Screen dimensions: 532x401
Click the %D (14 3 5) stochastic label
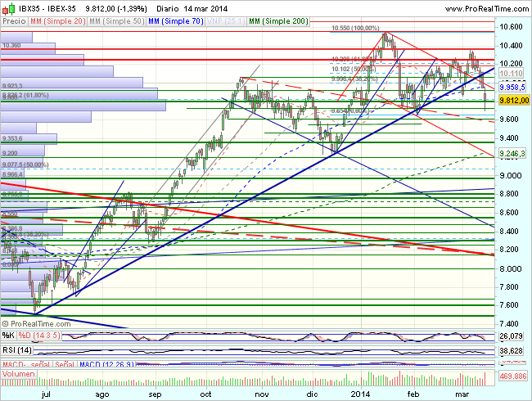pyautogui.click(x=39, y=336)
